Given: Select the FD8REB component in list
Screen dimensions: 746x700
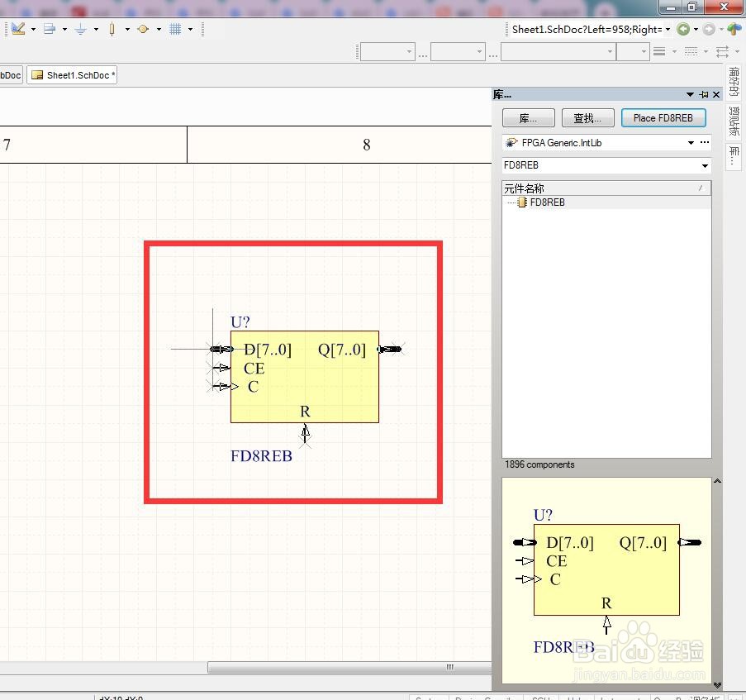Looking at the screenshot, I should coord(547,202).
